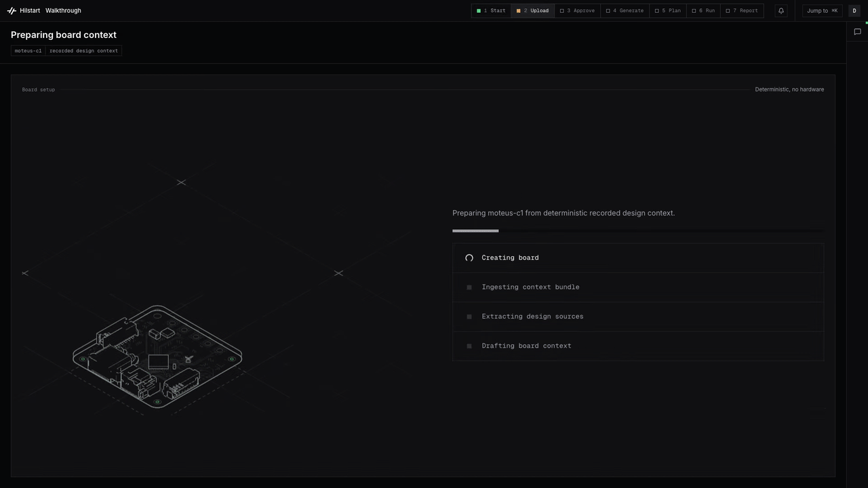Click the Ingesting context bundle status square
Image resolution: width=868 pixels, height=488 pixels.
(x=469, y=287)
